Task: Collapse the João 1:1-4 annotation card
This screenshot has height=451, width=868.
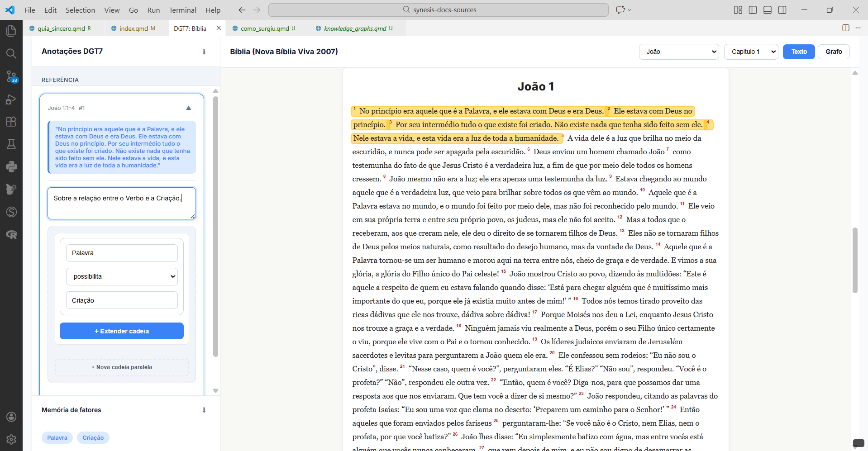Action: click(189, 108)
